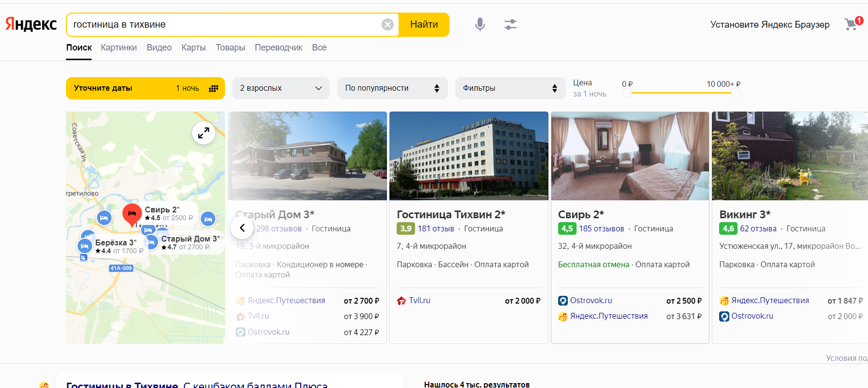Open the Уточните даты date picker
Image resolution: width=868 pixels, height=388 pixels.
pos(145,88)
